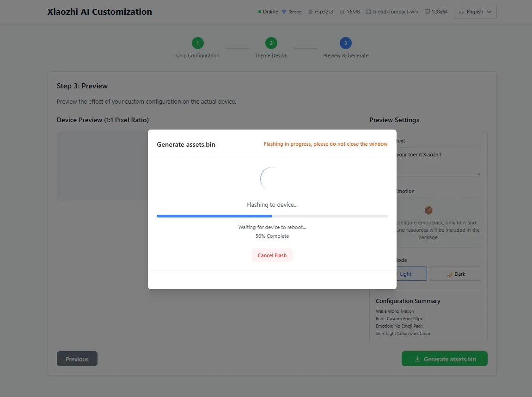Screen dimensions: 532x397
Task: Click the Wi-Fi signal strength icon
Action: [x=284, y=12]
